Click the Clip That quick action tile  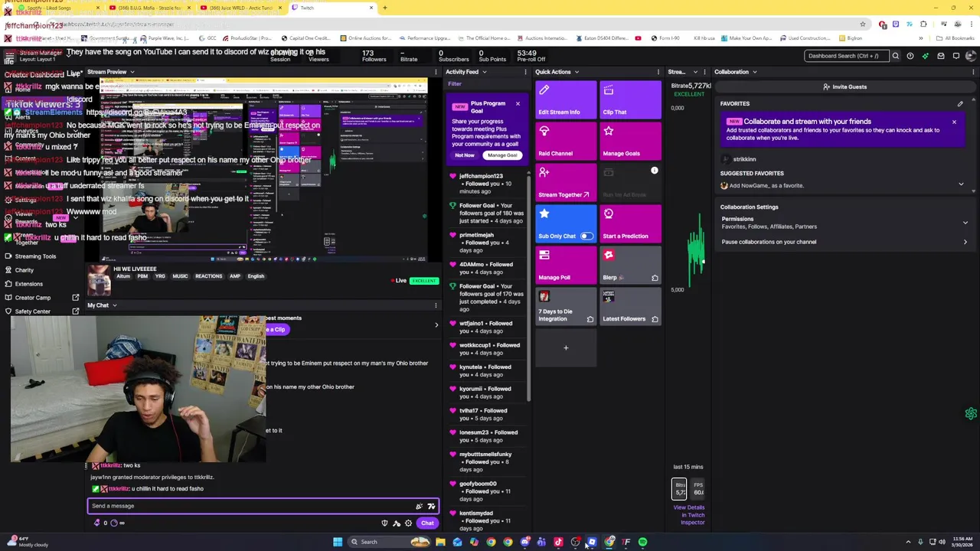[631, 99]
